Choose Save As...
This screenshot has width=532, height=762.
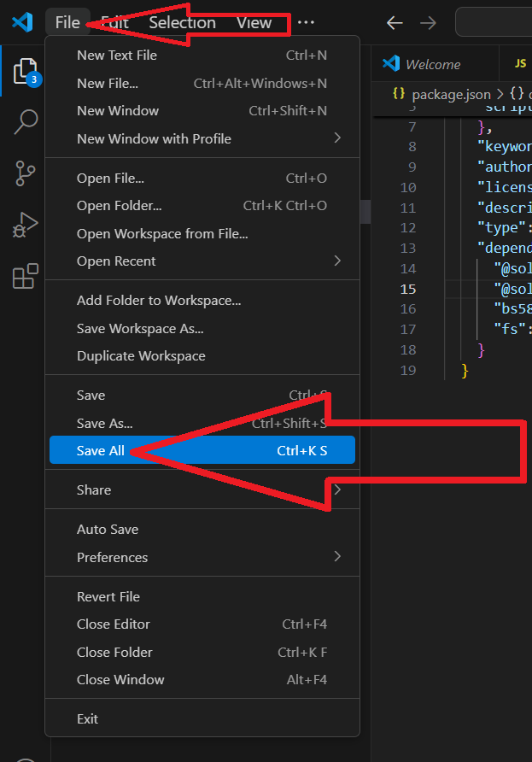202,423
